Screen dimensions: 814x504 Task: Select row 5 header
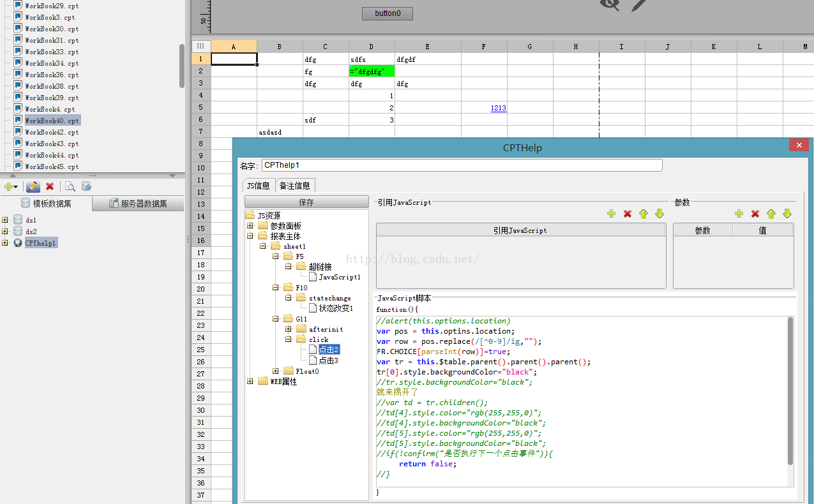tap(200, 107)
